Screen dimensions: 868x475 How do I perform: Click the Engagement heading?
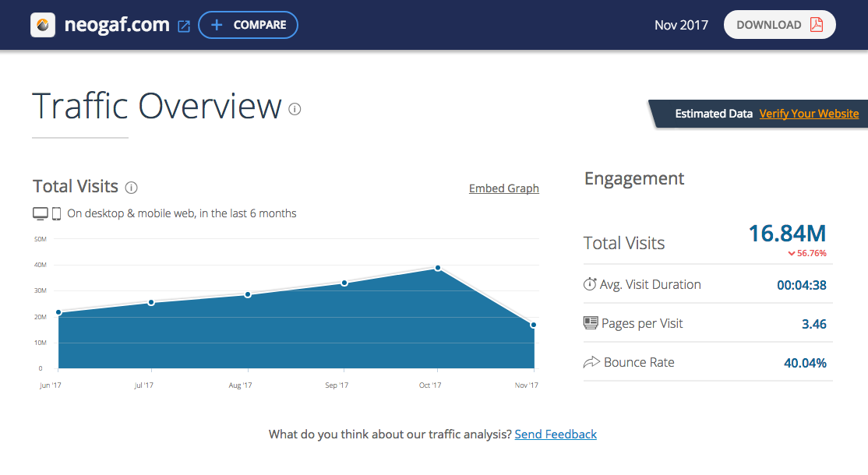634,179
